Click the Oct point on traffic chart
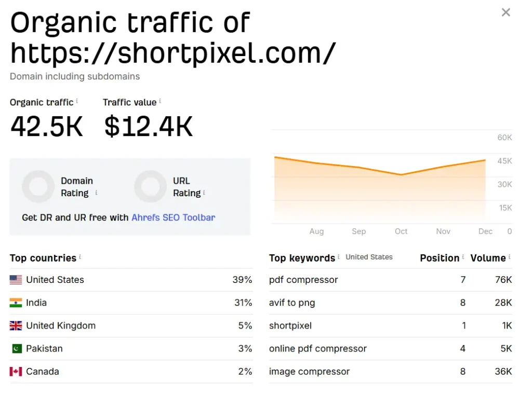This screenshot has height=395, width=532. pos(401,174)
